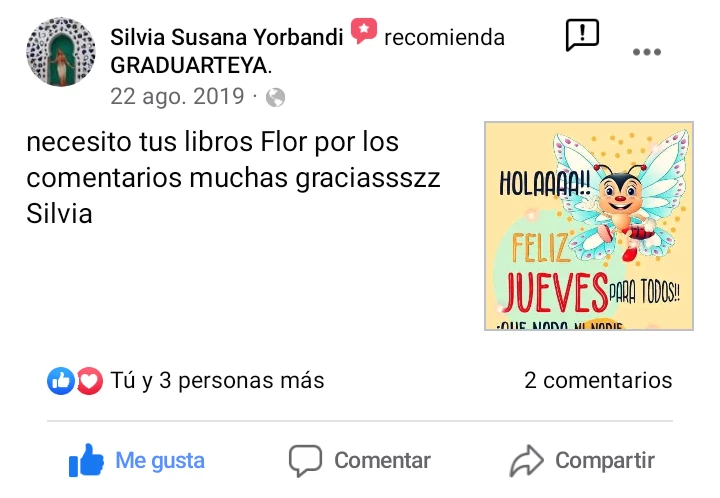This screenshot has width=720, height=498.
Task: Click the blue like reaction icon
Action: point(61,381)
